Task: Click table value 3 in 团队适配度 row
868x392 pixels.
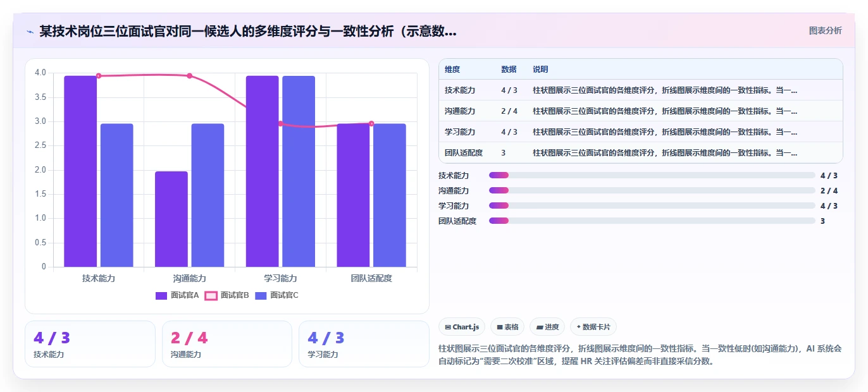Action: (x=504, y=152)
